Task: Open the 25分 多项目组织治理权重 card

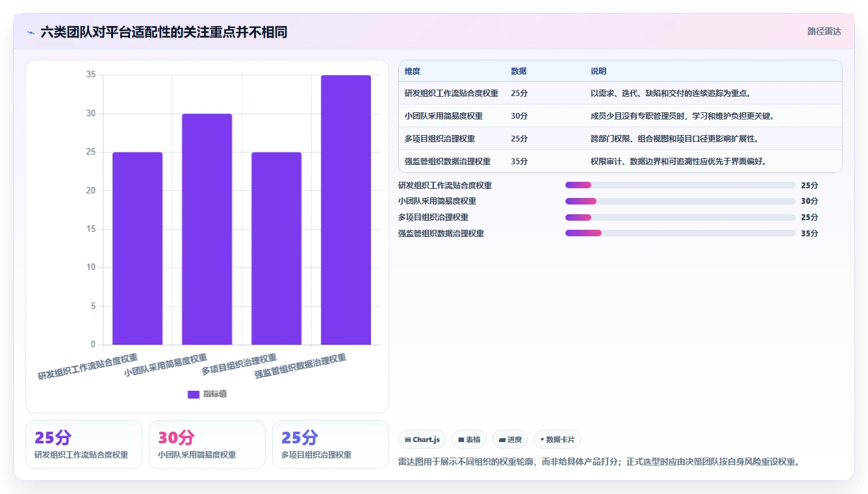Action: 331,444
